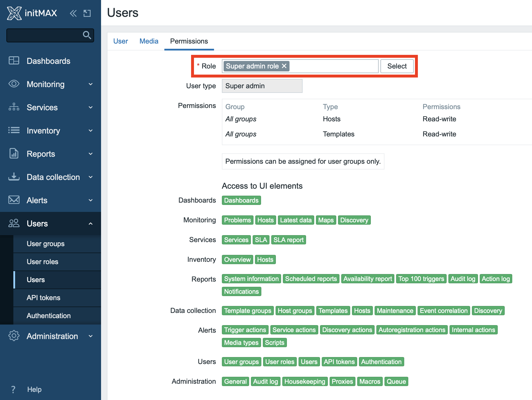The height and width of the screenshot is (400, 532).
Task: Go to API tokens submenu item
Action: pyautogui.click(x=44, y=298)
